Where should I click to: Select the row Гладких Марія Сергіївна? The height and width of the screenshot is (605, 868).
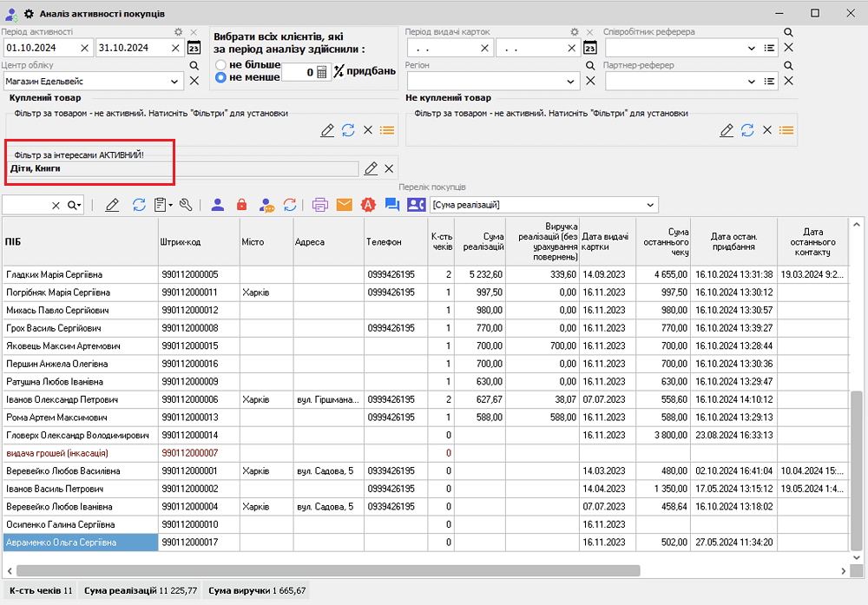[80, 274]
